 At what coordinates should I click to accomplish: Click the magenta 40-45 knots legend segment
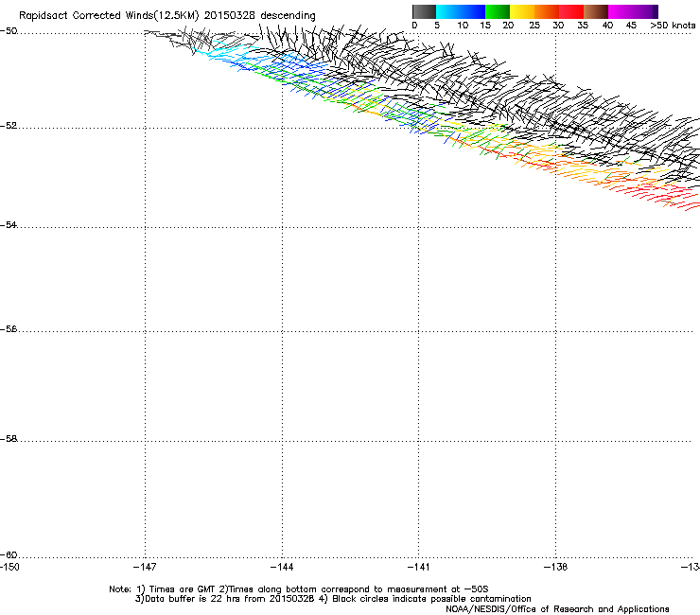pyautogui.click(x=621, y=11)
